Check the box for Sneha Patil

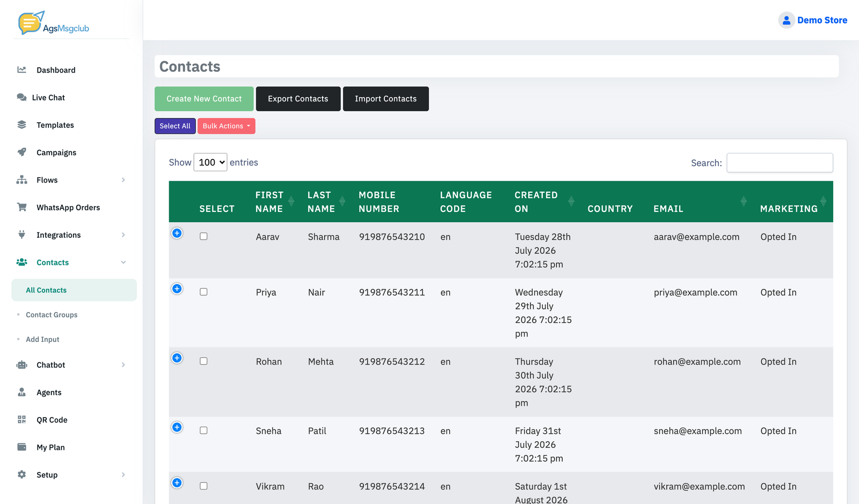pos(203,430)
